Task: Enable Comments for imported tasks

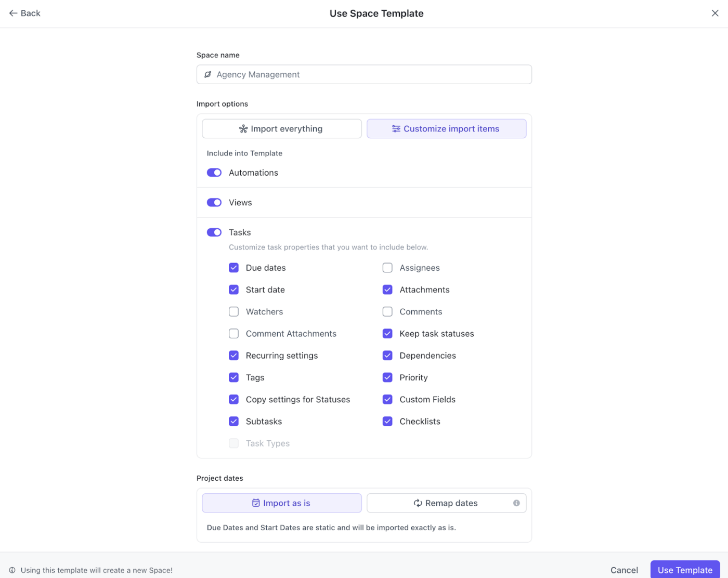Action: 387,311
